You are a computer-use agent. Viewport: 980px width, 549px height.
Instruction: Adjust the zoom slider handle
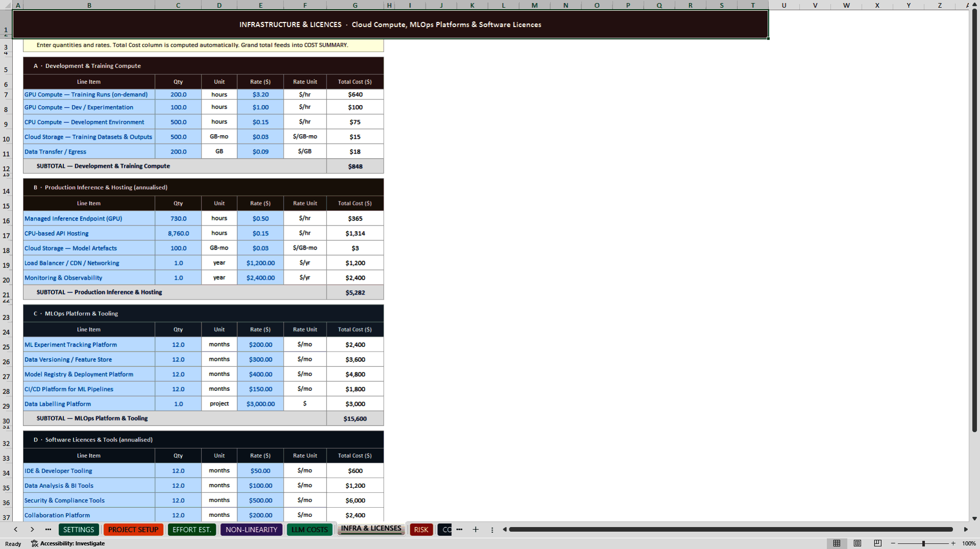pos(923,543)
